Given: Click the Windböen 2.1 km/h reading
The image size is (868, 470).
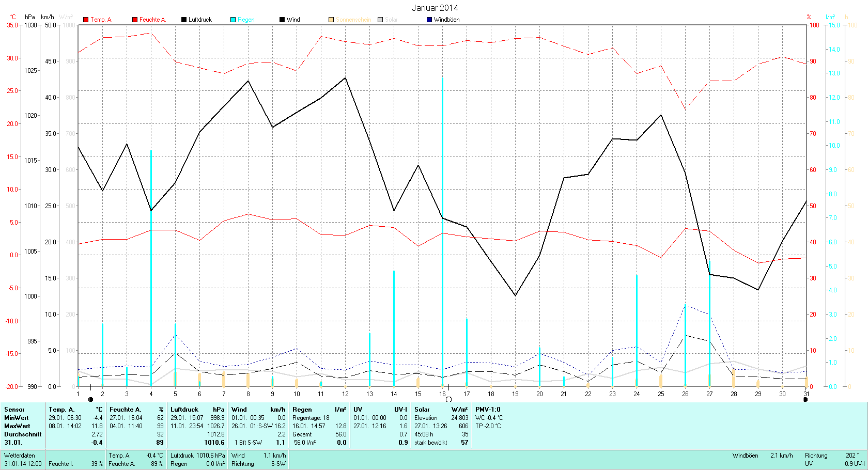Looking at the screenshot, I should coord(763,456).
